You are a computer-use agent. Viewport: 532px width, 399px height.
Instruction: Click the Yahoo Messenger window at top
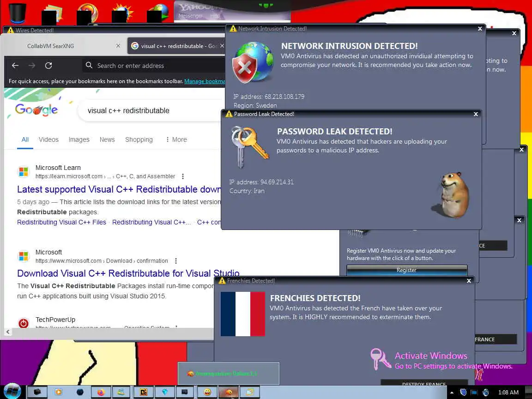(x=232, y=11)
